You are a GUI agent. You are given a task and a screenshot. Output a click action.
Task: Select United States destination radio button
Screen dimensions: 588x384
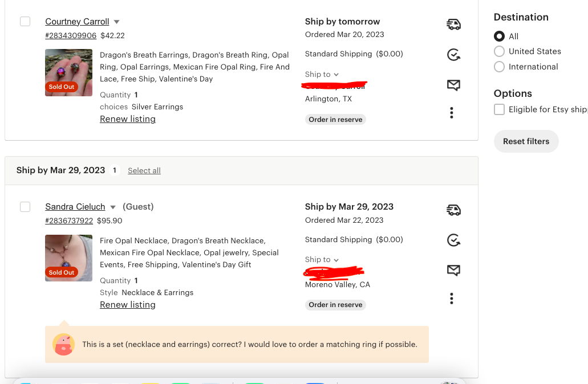point(499,51)
